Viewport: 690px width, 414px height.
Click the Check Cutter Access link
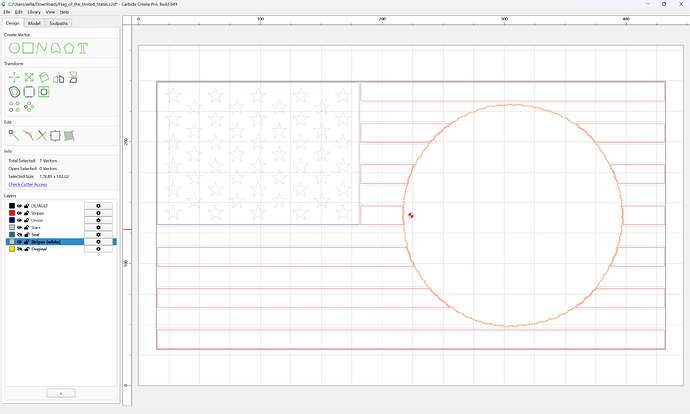point(28,184)
